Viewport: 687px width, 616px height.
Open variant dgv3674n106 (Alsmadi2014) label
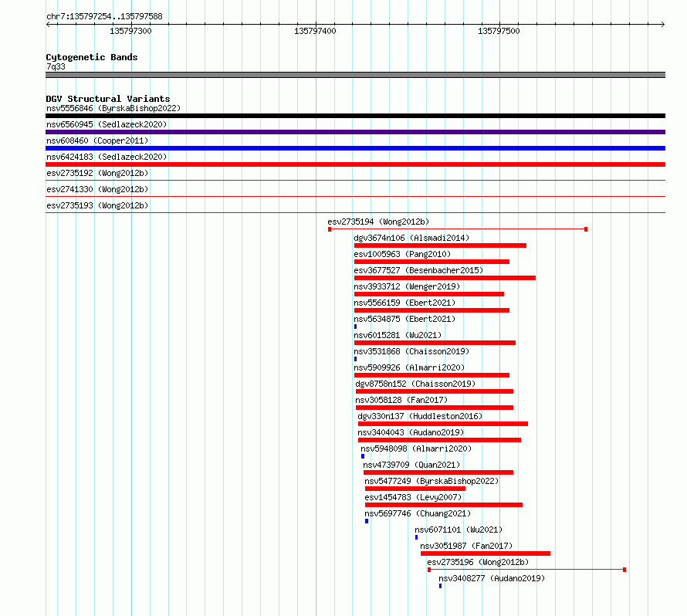pos(411,238)
